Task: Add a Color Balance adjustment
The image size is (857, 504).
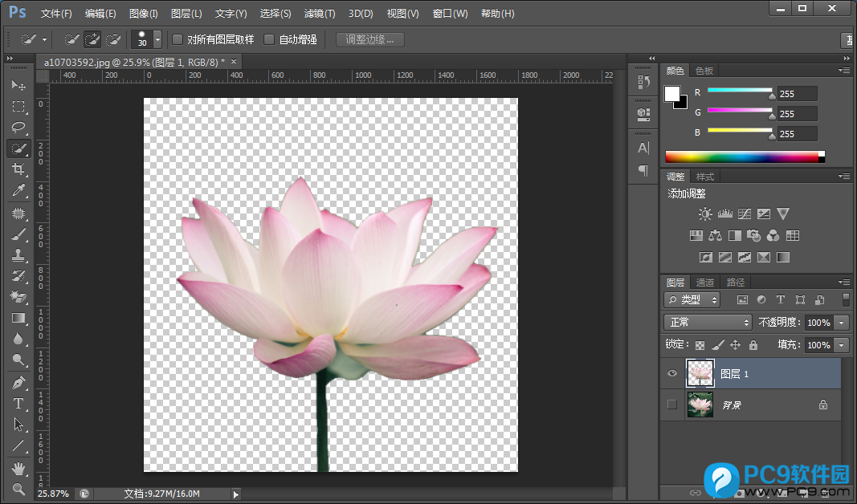Action: tap(716, 235)
